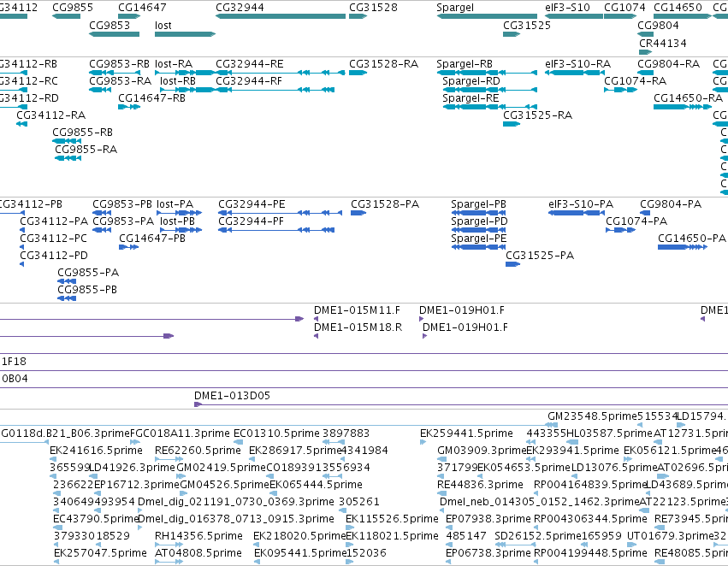728x566 pixels.
Task: Click protein label CG34112-PC
Action: tap(53, 239)
